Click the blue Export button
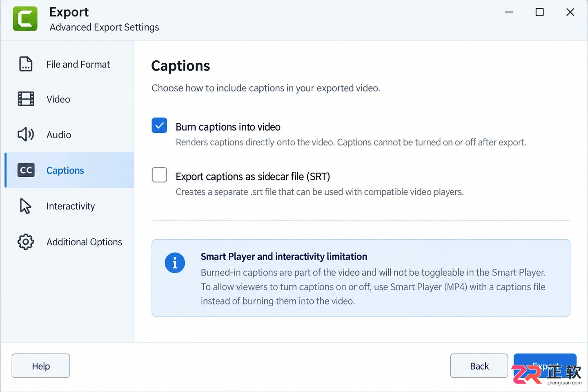The height and width of the screenshot is (392, 588). point(545,365)
